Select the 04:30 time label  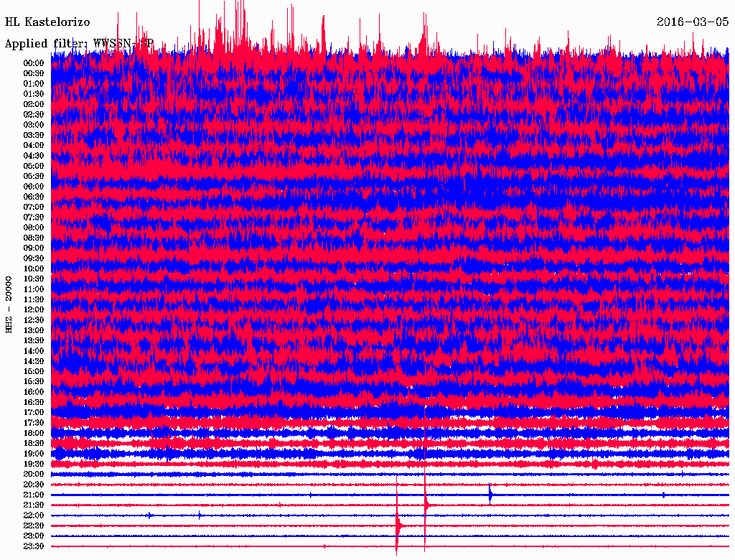pyautogui.click(x=34, y=156)
